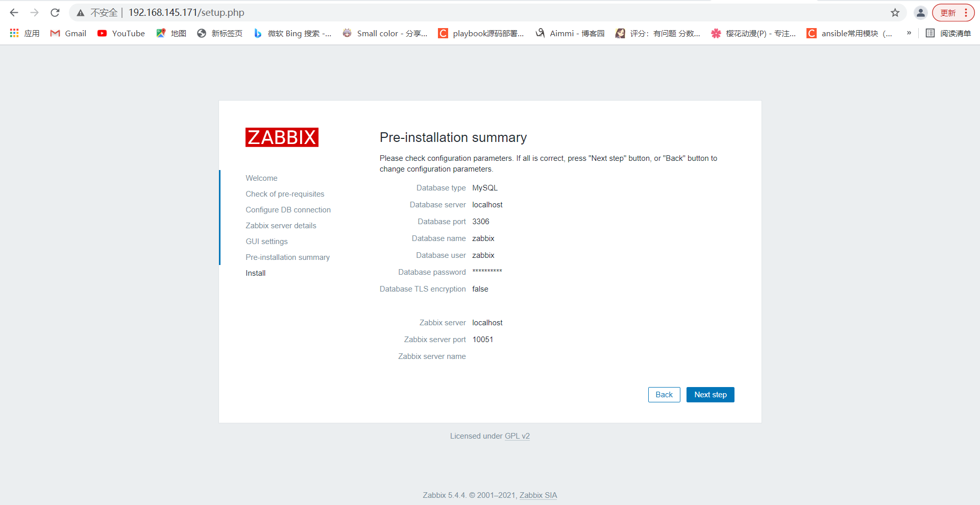The image size is (980, 505).
Task: Open the 评分 bookmark icon
Action: tap(620, 33)
